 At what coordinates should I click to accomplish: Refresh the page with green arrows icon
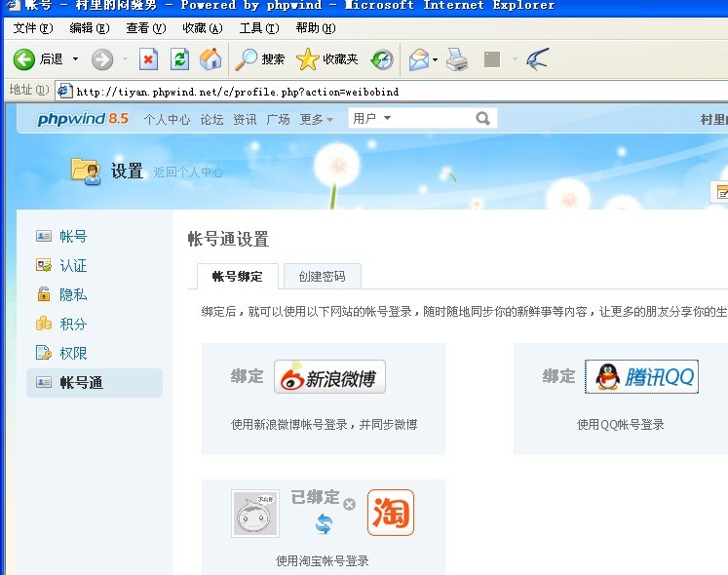pyautogui.click(x=179, y=59)
